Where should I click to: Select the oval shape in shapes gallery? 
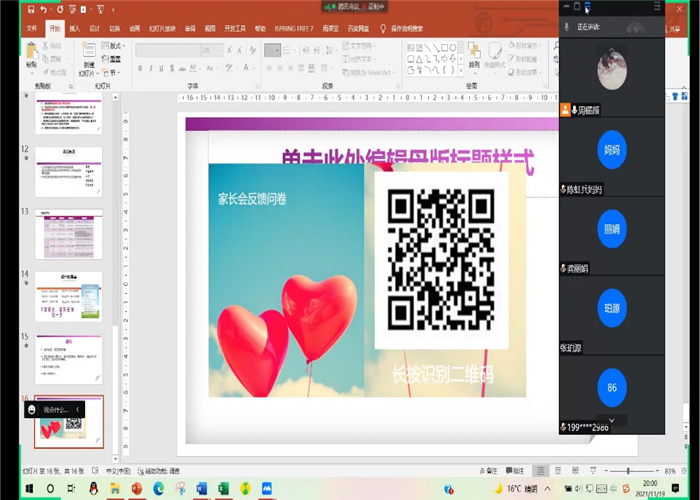coord(453,47)
